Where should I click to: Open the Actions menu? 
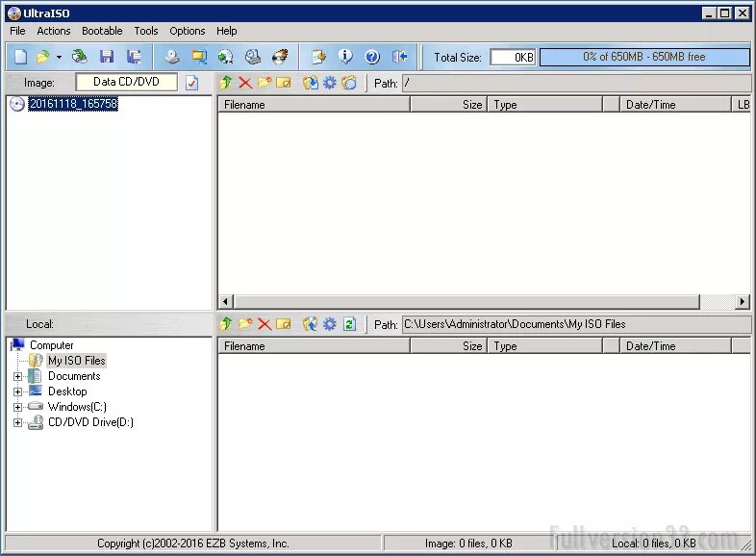54,31
